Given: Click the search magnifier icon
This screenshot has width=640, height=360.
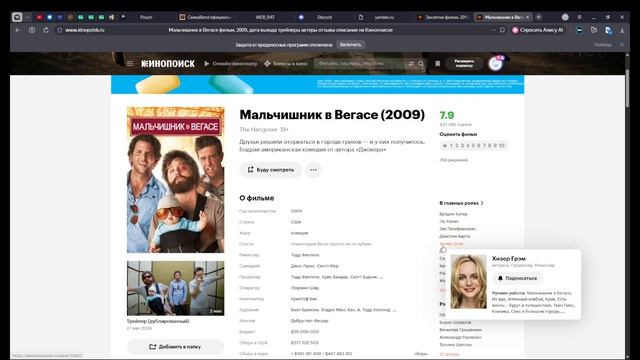Looking at the screenshot, I should (x=421, y=64).
